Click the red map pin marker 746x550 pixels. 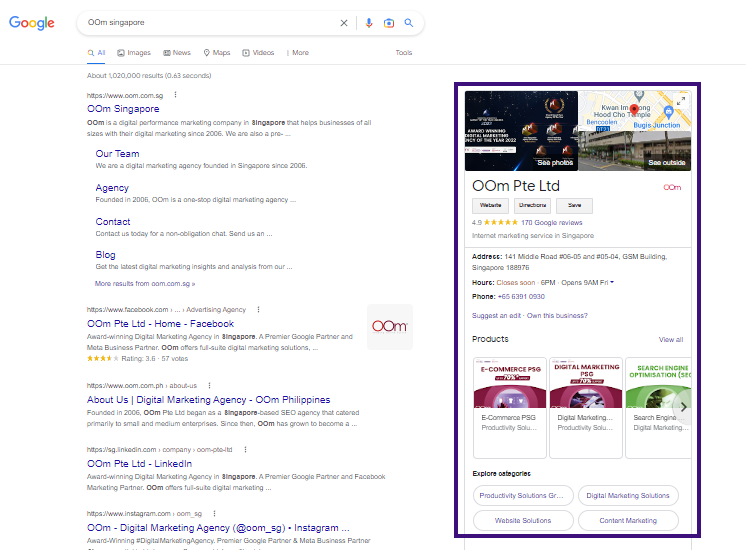tap(634, 111)
